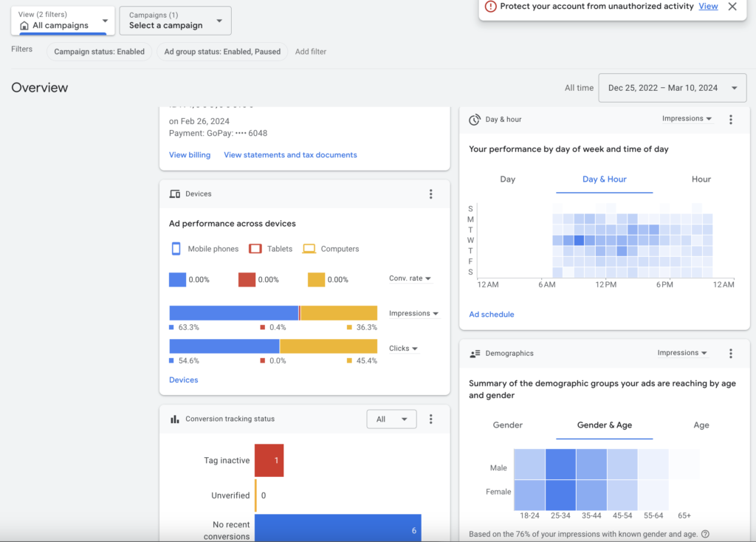The image size is (756, 542).
Task: Switch to the Hour tab
Action: click(700, 179)
